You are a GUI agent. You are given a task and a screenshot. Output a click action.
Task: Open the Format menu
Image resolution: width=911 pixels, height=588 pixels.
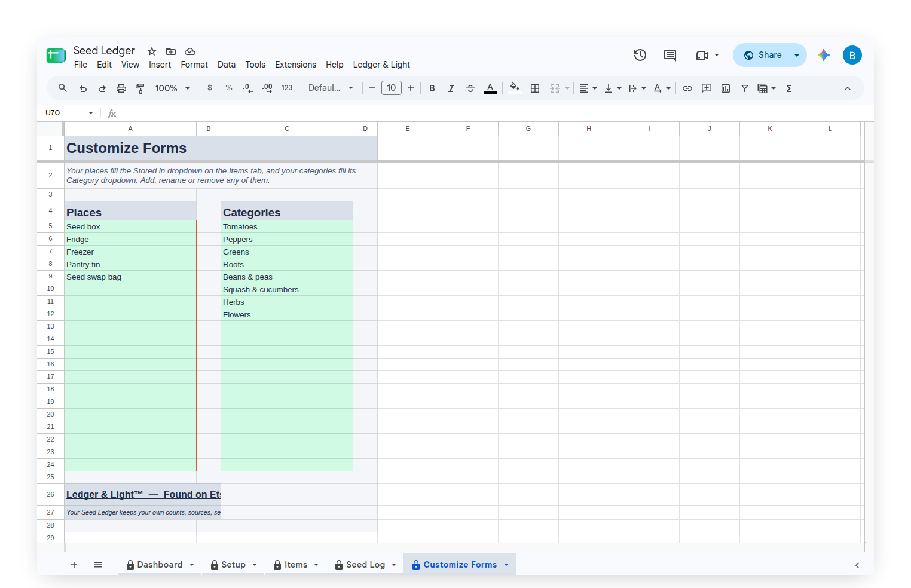194,65
